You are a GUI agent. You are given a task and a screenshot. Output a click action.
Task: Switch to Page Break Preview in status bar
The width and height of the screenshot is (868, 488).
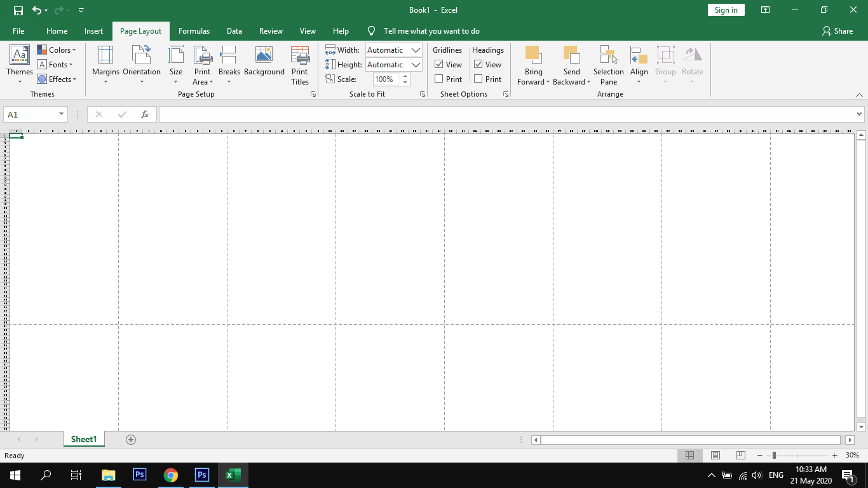[x=740, y=456]
